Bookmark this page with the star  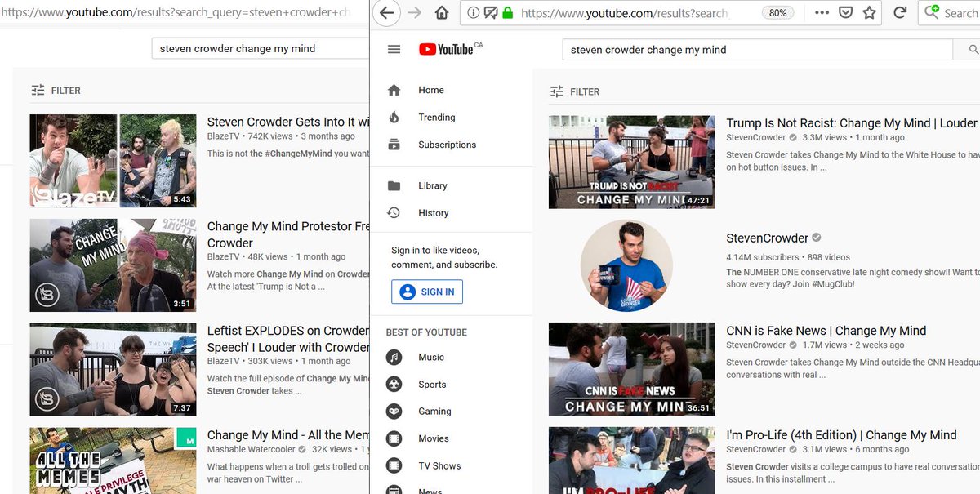coord(870,13)
